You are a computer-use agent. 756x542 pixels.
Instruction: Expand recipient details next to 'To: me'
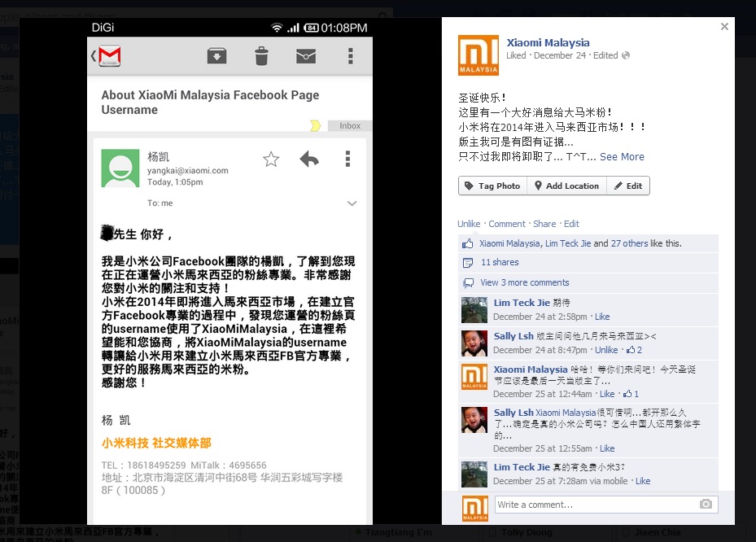pos(352,203)
